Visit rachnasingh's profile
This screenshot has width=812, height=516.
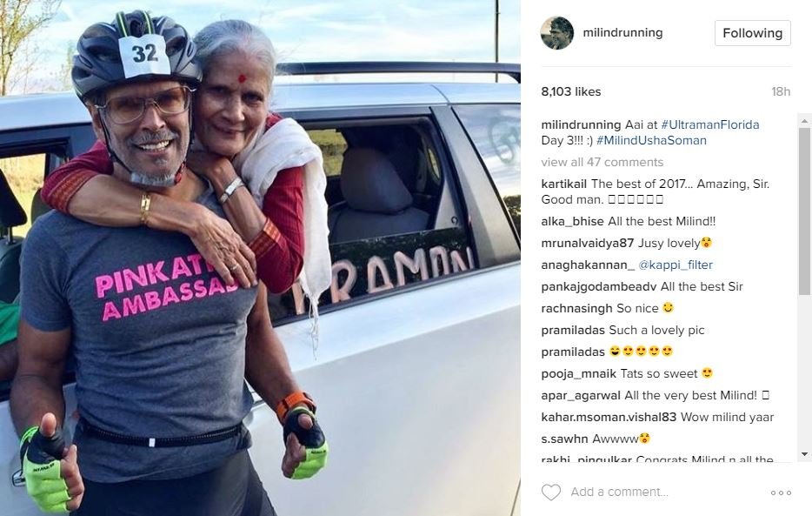[x=577, y=309]
